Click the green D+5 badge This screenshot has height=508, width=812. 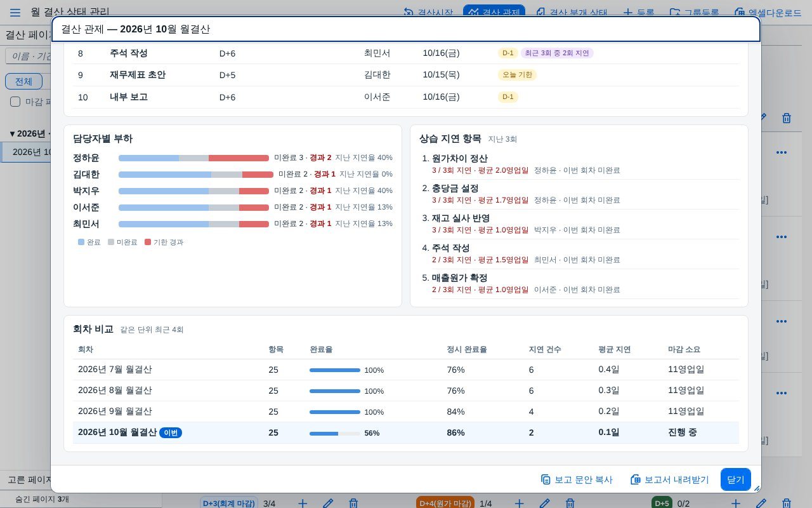662,504
